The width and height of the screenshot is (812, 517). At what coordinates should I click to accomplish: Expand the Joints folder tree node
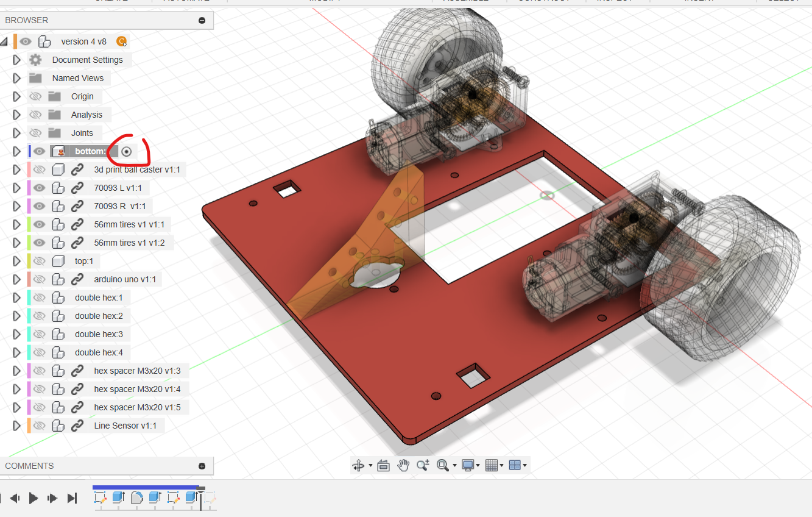(16, 133)
